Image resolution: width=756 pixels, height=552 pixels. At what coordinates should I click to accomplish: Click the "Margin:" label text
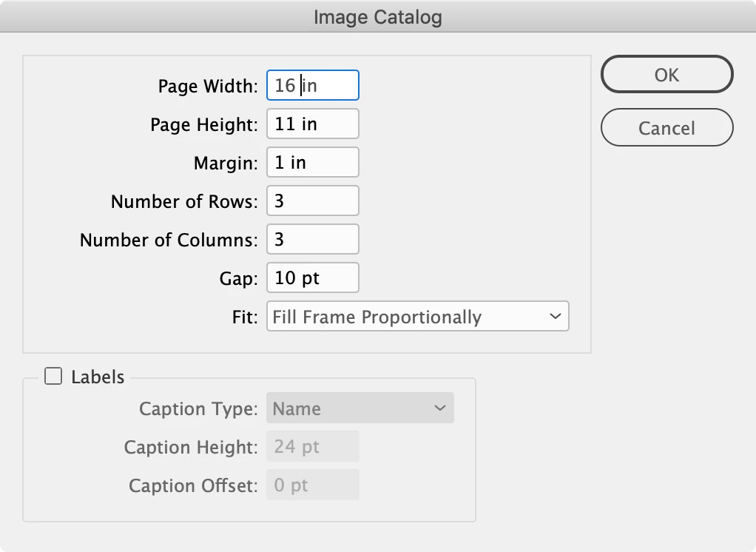pyautogui.click(x=226, y=163)
